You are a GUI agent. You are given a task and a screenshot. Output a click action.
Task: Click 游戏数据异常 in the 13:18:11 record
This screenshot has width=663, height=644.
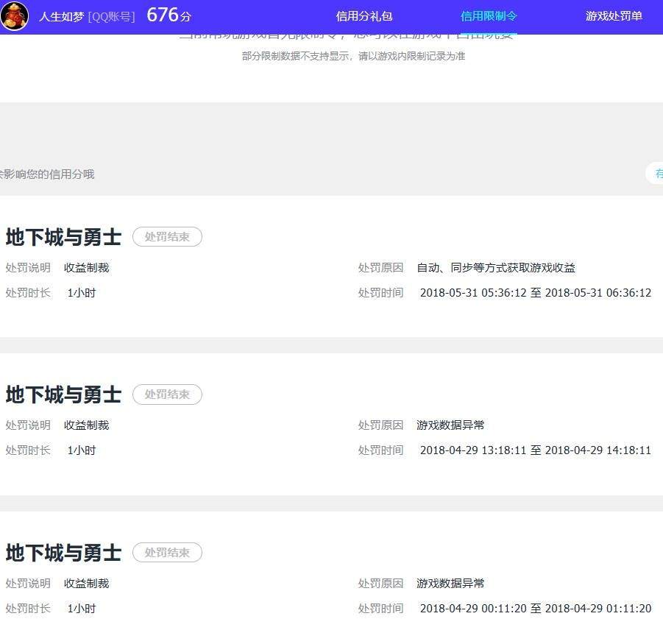click(450, 425)
